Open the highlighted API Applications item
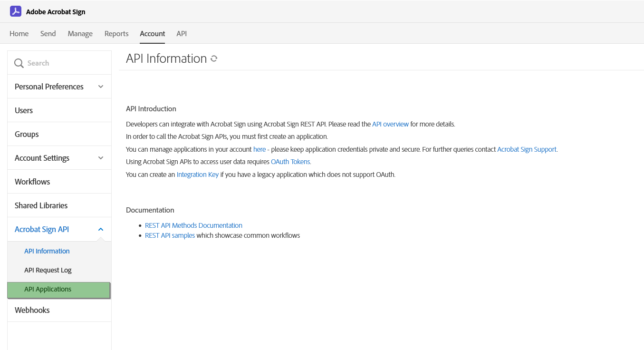644x350 pixels. [x=59, y=290]
